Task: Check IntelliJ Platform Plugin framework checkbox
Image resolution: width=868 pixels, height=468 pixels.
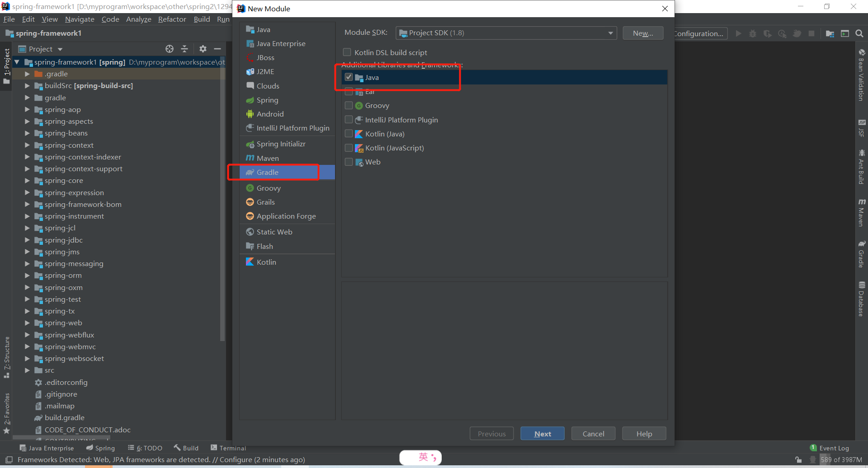Action: tap(349, 120)
